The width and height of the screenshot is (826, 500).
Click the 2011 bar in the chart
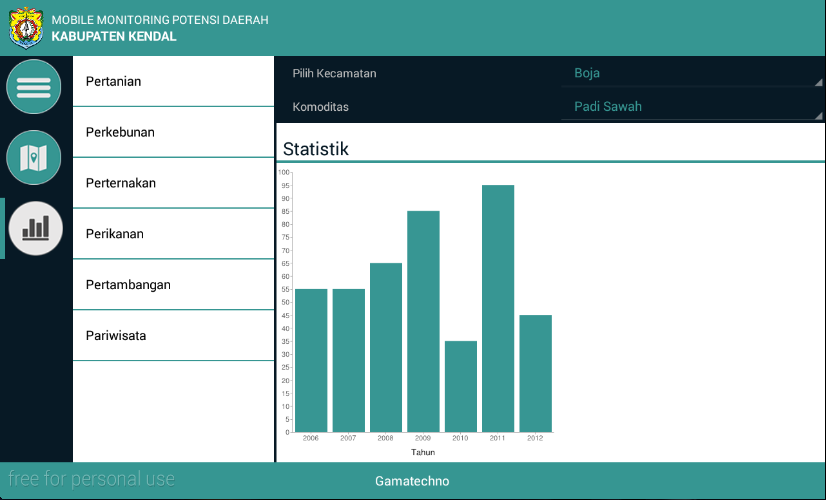point(498,309)
